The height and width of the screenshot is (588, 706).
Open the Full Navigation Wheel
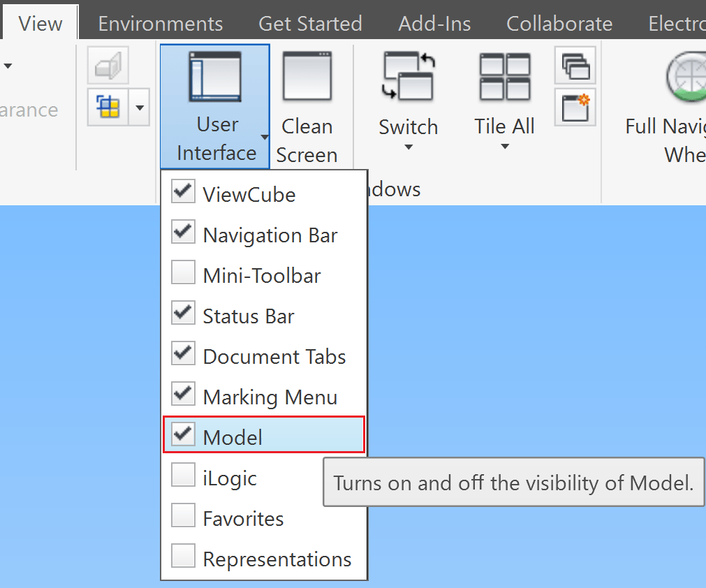tap(686, 77)
